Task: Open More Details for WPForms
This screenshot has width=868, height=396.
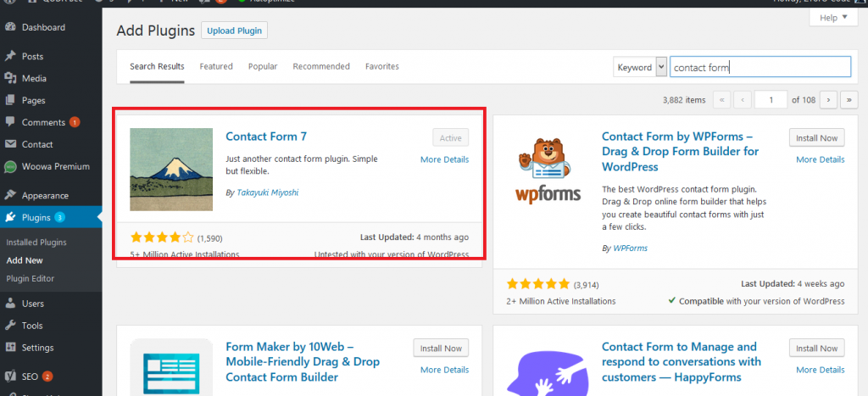Action: 821,159
